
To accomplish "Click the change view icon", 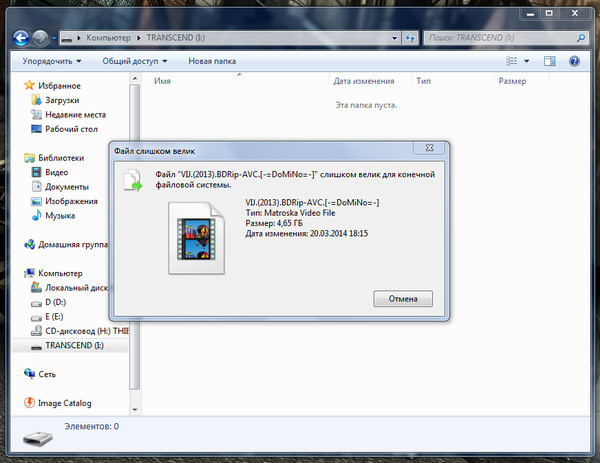I will click(512, 61).
